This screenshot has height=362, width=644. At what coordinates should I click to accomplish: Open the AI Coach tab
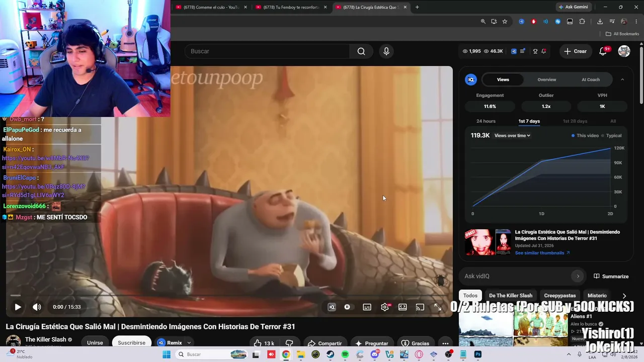(x=591, y=79)
